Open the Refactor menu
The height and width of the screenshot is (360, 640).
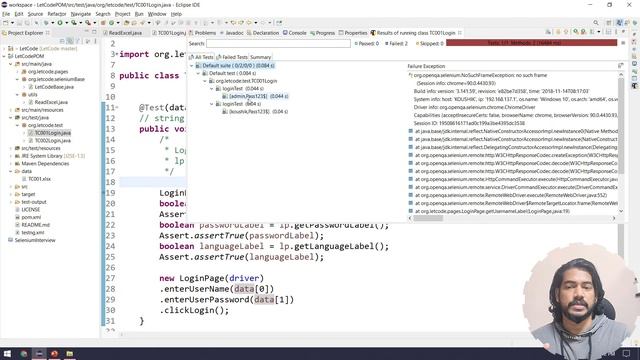(x=57, y=14)
